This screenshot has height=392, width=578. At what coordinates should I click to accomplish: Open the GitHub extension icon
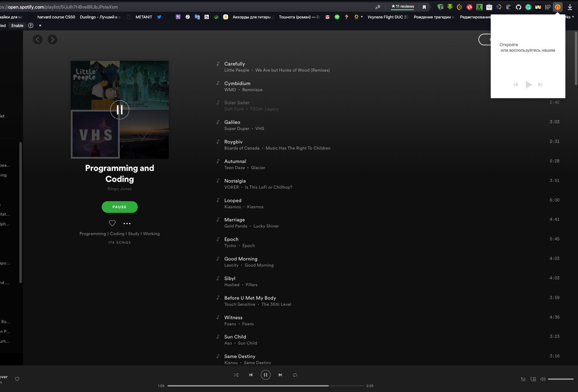518,7
